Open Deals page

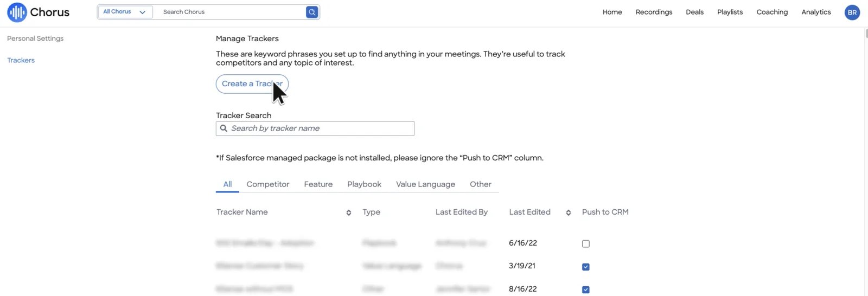pyautogui.click(x=694, y=12)
